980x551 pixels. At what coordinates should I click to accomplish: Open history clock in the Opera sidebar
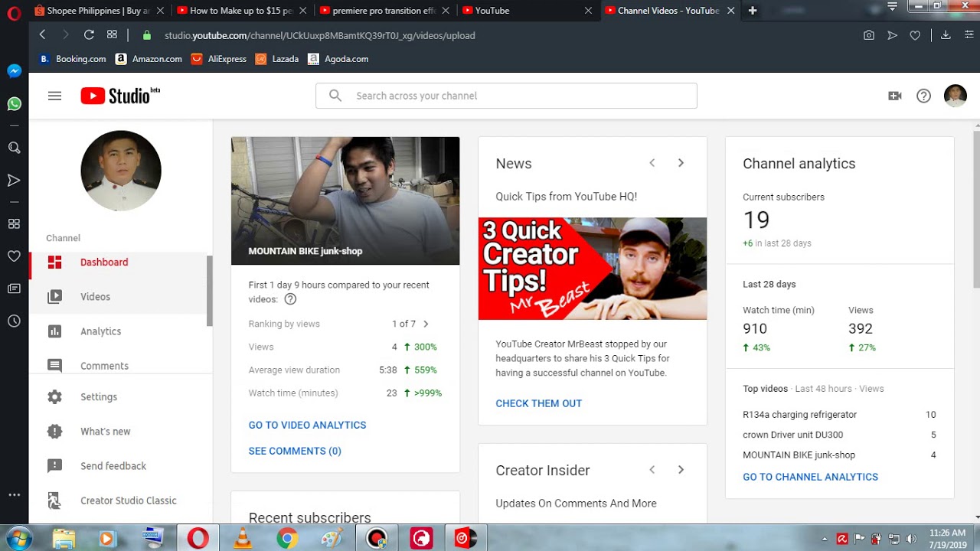(14, 321)
